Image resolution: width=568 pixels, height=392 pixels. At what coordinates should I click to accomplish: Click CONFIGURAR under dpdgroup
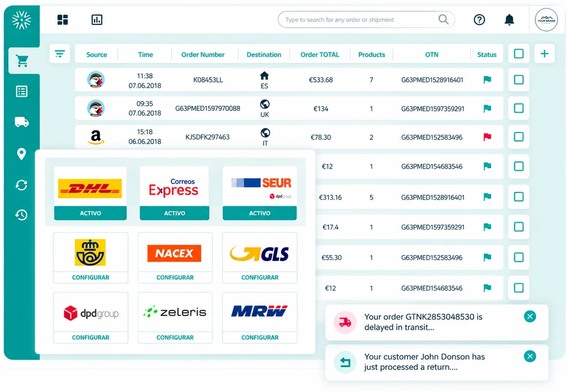90,338
